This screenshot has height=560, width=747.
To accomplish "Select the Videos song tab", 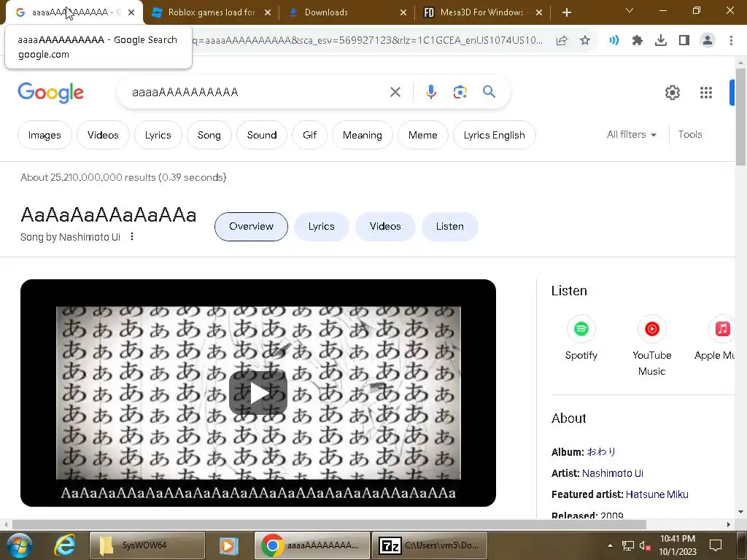I will (385, 227).
